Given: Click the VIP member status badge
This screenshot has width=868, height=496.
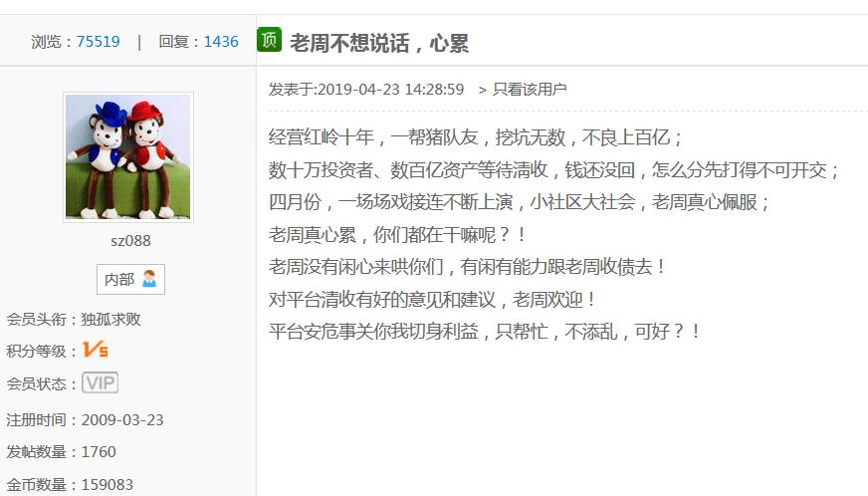Looking at the screenshot, I should [101, 382].
